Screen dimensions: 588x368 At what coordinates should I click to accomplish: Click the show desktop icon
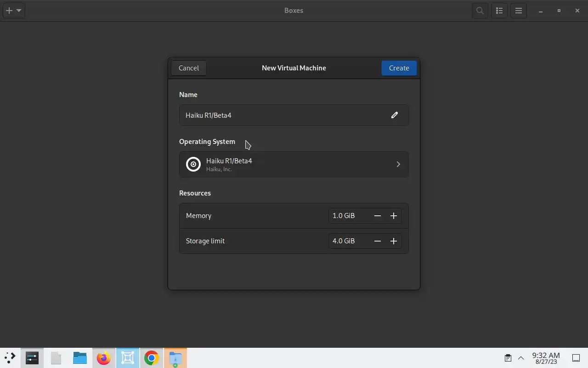coord(576,358)
